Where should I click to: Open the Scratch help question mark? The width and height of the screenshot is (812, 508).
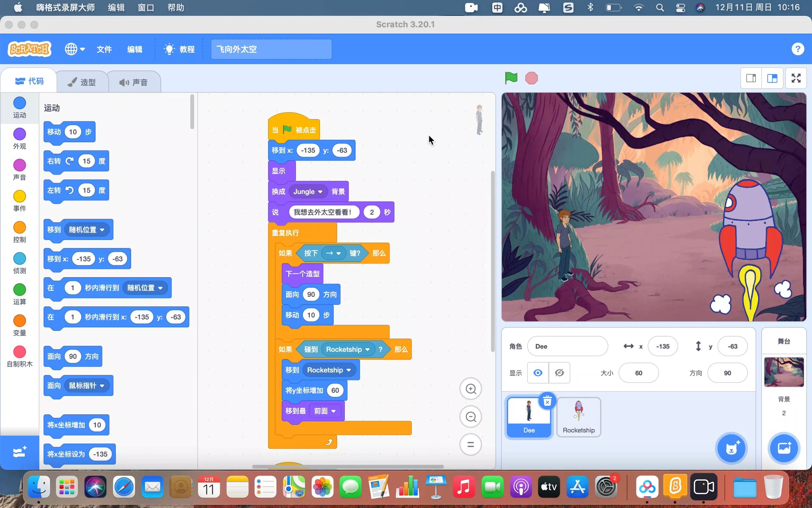[798, 49]
